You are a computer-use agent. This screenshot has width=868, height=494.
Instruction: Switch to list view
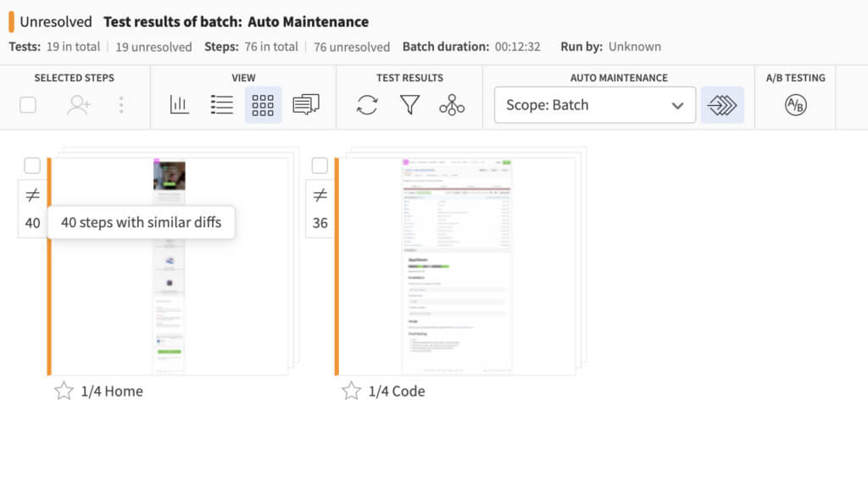point(221,105)
